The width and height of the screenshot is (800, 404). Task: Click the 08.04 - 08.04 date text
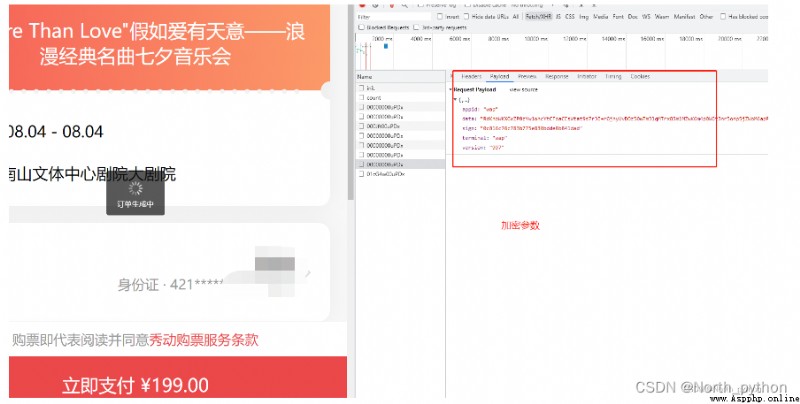pos(56,132)
